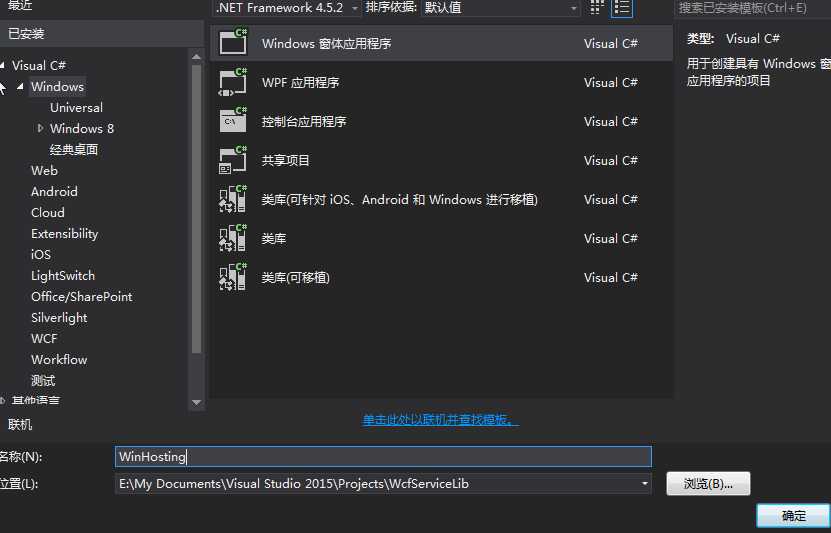The width and height of the screenshot is (831, 533).
Task: Click the Windows 窗体应用程序 template icon
Action: 233,42
